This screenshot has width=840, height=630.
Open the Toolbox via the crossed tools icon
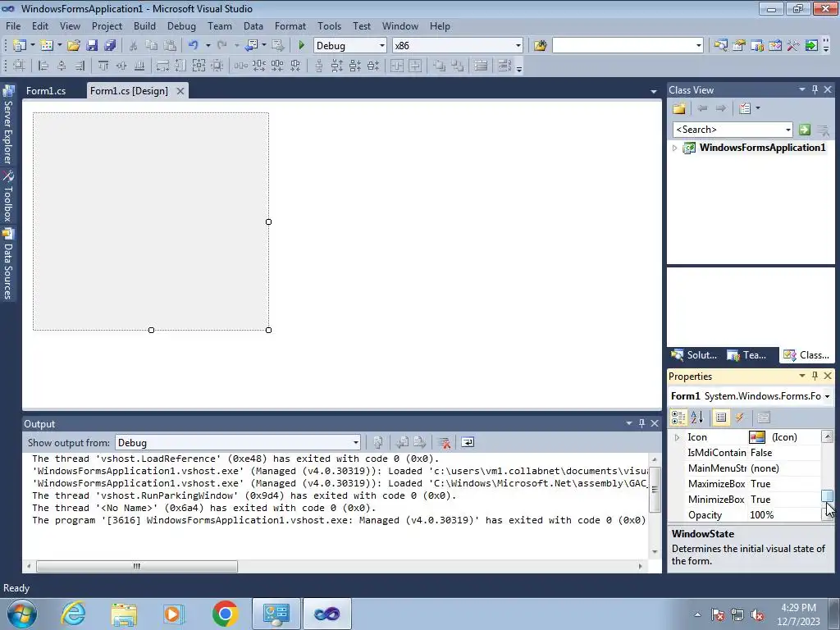pyautogui.click(x=793, y=46)
